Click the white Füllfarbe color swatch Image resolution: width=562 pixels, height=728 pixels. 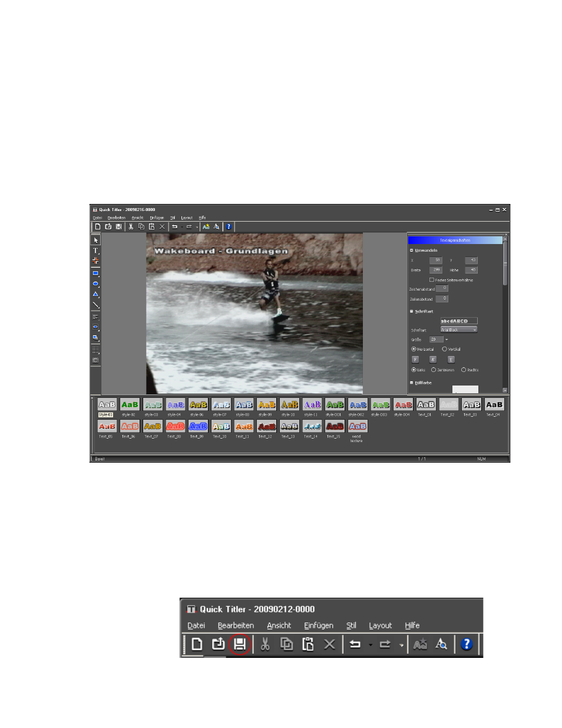pos(465,388)
